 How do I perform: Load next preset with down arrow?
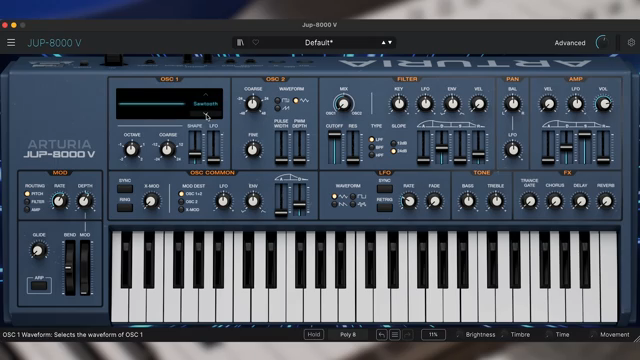point(390,42)
